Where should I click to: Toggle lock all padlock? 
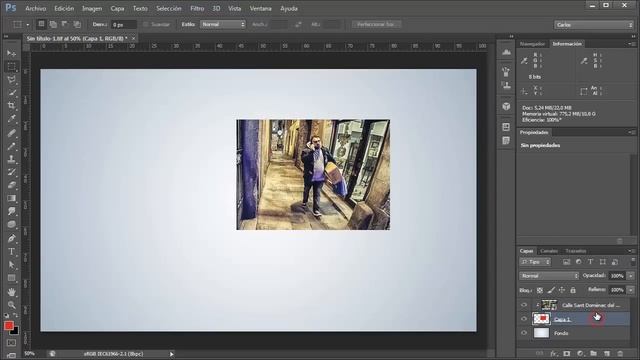click(573, 290)
